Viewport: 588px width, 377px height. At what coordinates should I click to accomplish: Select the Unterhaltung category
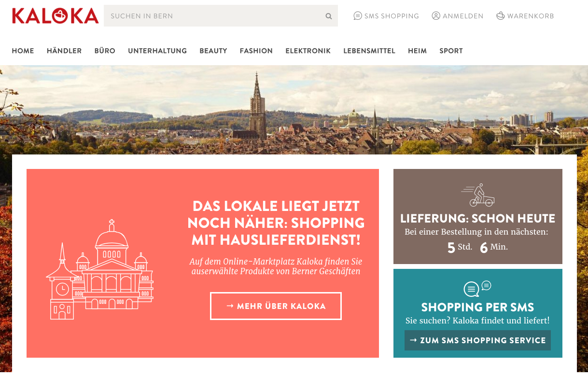click(x=157, y=51)
